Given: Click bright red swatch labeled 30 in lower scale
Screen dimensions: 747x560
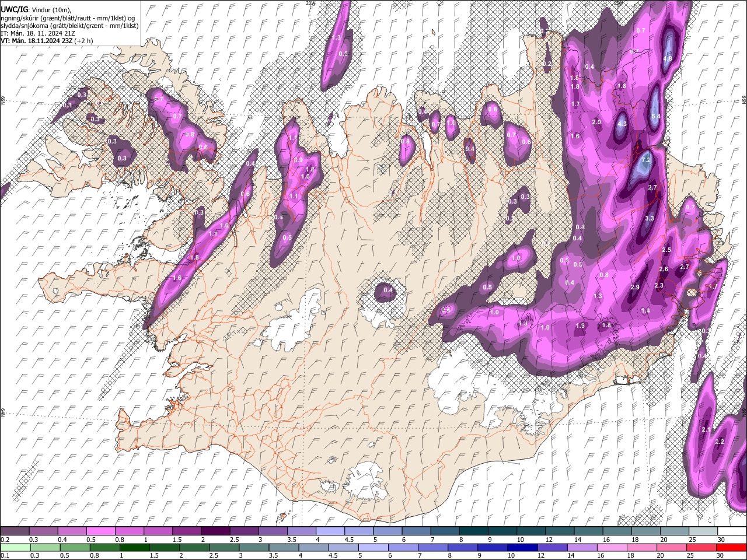Looking at the screenshot, I should tap(731, 547).
